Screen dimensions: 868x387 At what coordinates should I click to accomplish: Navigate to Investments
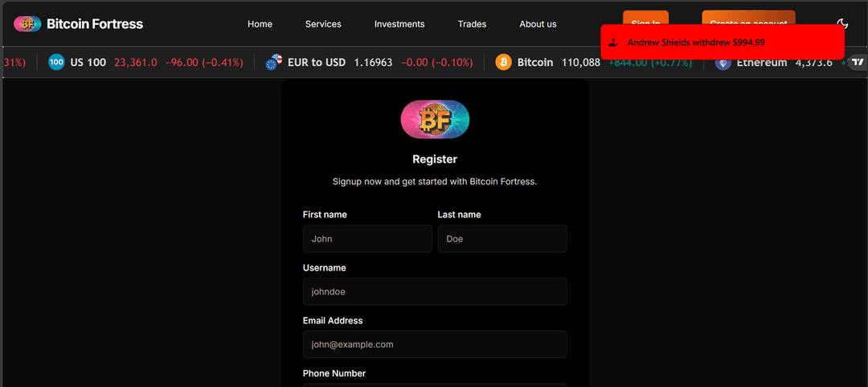tap(399, 24)
